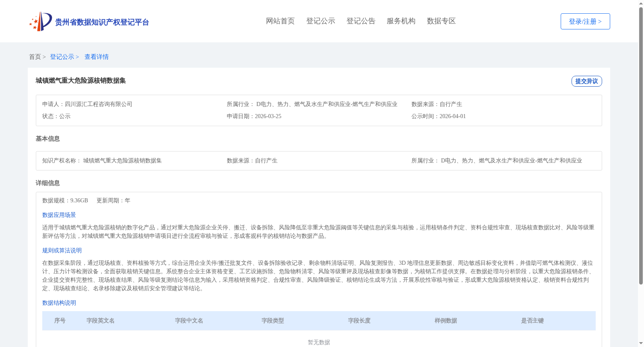This screenshot has height=347, width=644.
Task: Click the 字段类型 column header
Action: [x=273, y=321]
